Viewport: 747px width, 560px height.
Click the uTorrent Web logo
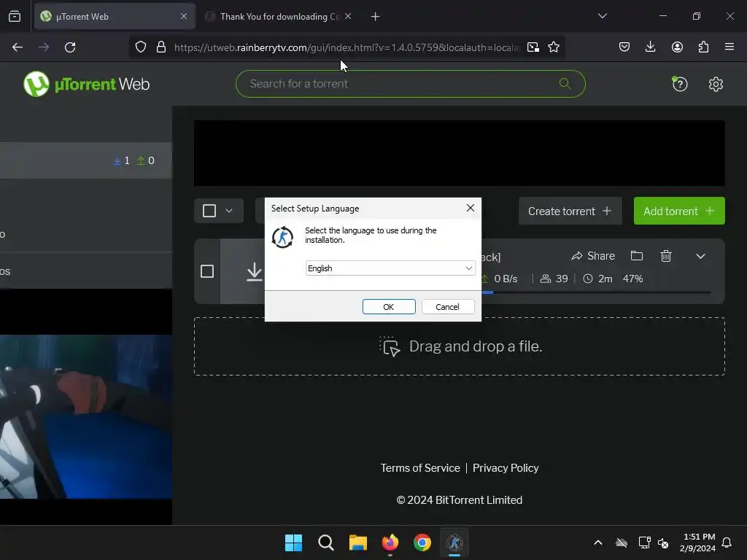(x=86, y=85)
